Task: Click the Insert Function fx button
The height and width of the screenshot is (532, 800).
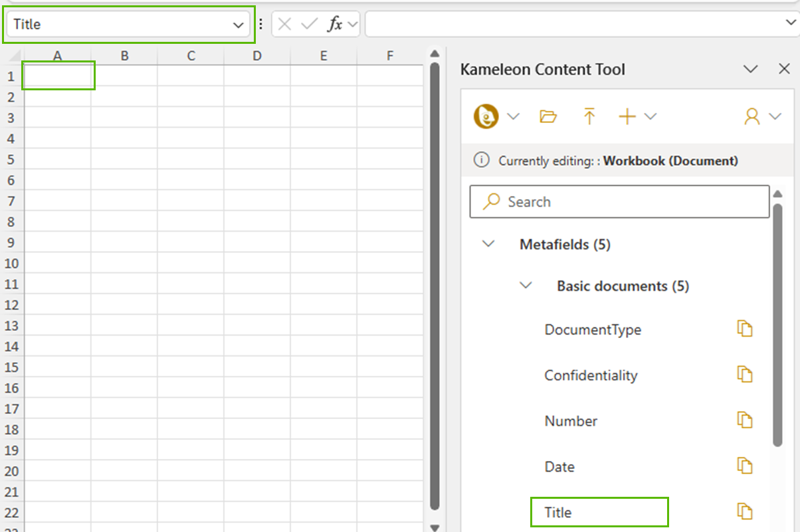Action: point(336,25)
